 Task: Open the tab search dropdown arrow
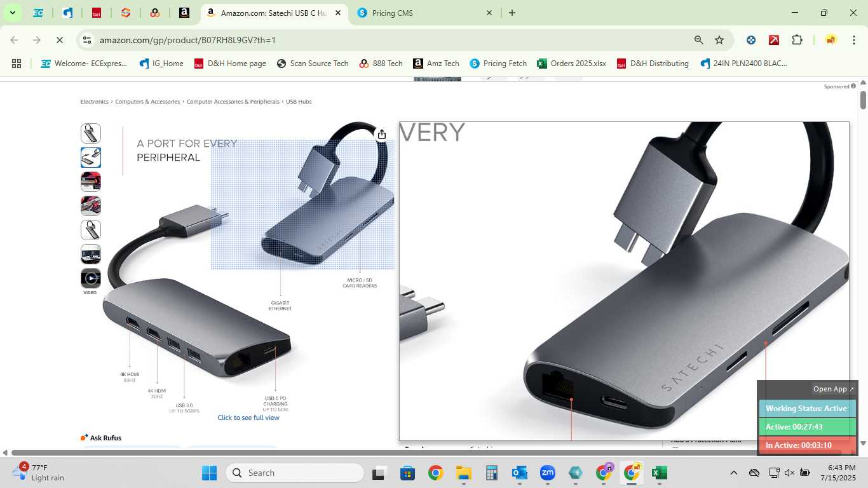point(12,13)
